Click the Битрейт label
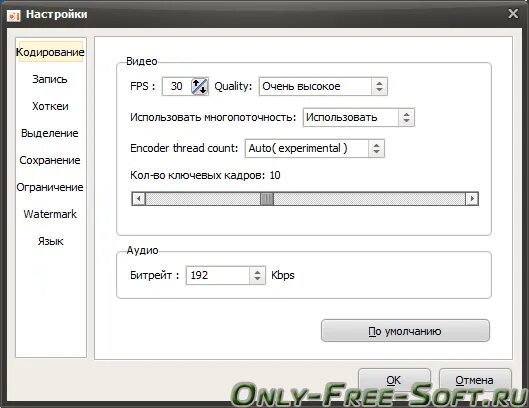The width and height of the screenshot is (529, 408). pos(154,275)
